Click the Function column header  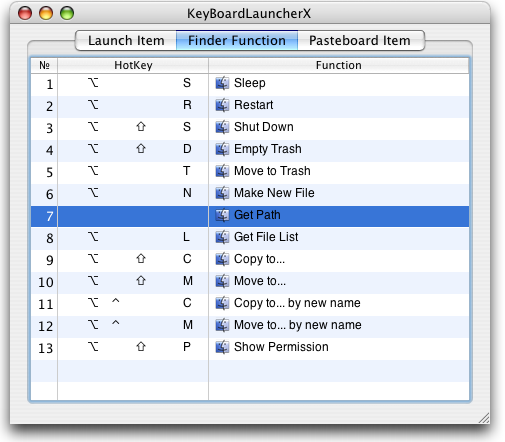point(339,65)
